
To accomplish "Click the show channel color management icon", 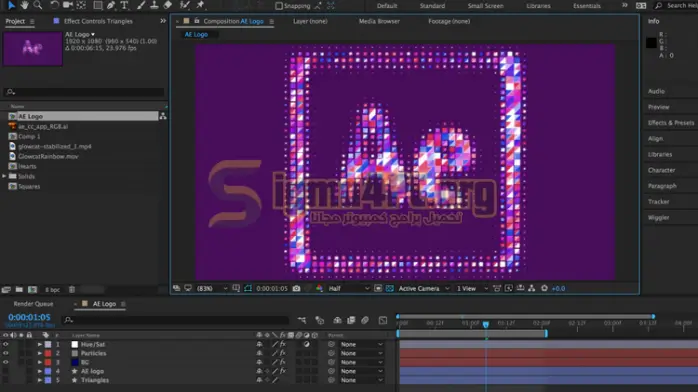I will click(x=319, y=288).
